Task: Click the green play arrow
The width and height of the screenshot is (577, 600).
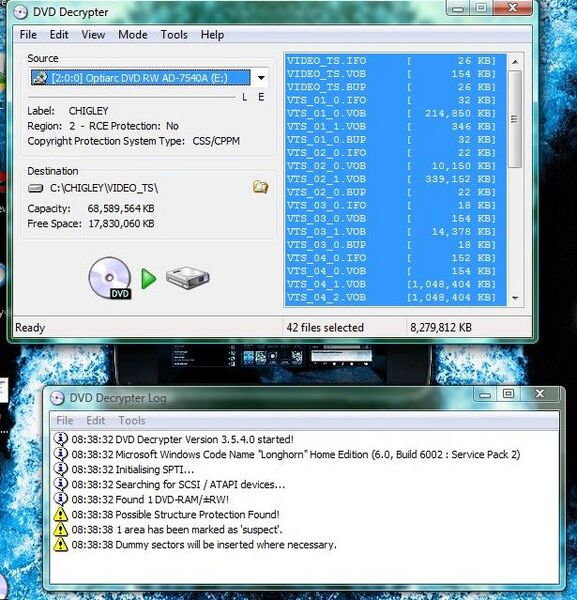Action: (149, 279)
